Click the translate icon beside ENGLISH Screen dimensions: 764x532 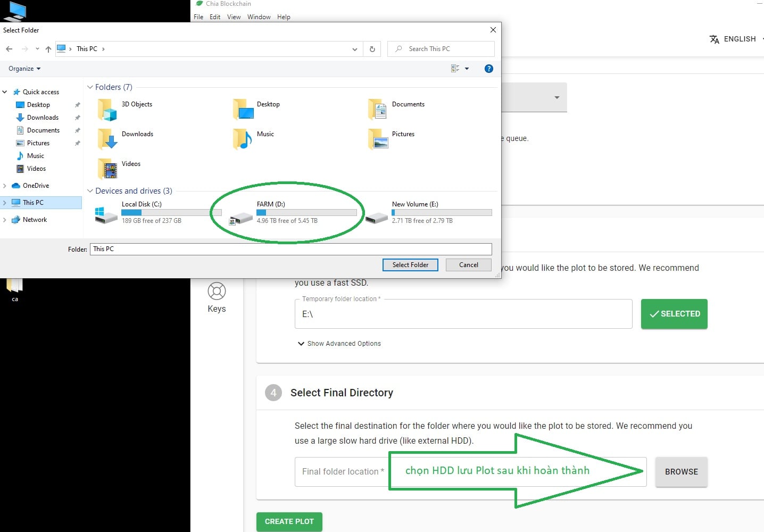[715, 39]
